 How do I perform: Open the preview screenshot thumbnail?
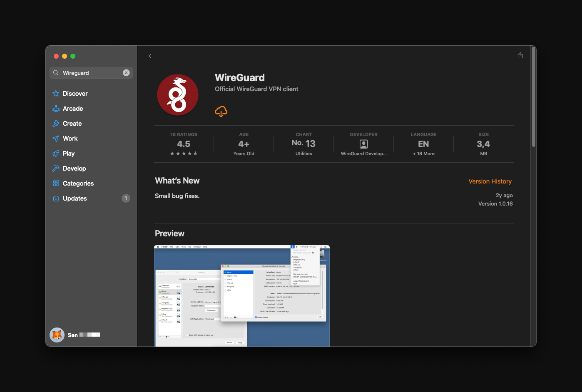pos(242,296)
